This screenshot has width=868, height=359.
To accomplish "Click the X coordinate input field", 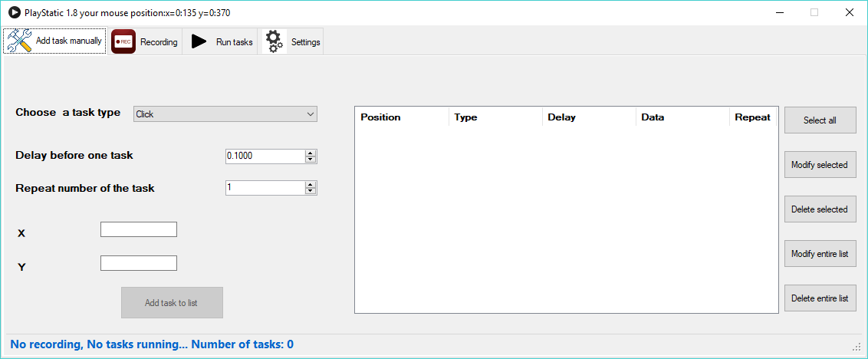I will [x=138, y=229].
